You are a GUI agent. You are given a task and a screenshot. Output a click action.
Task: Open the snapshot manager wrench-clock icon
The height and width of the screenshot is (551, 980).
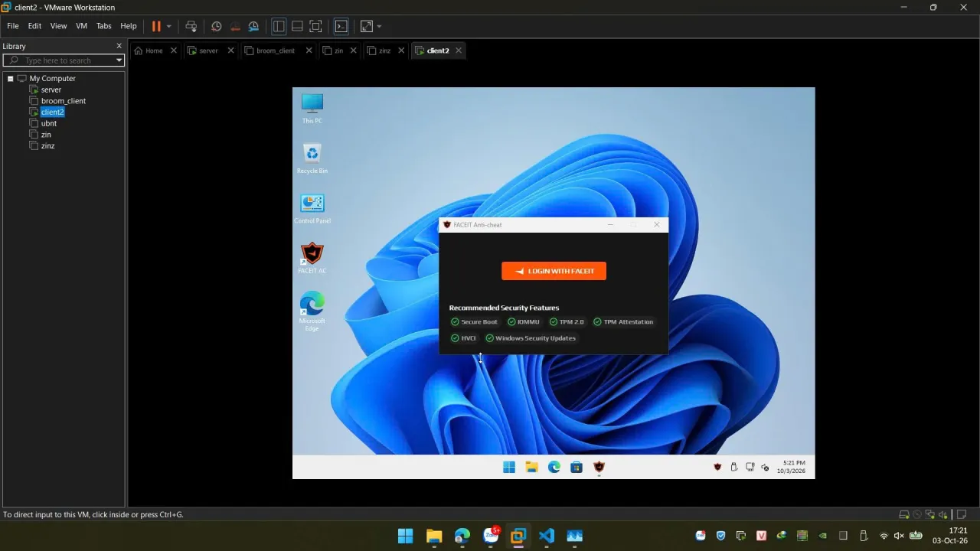pos(253,26)
